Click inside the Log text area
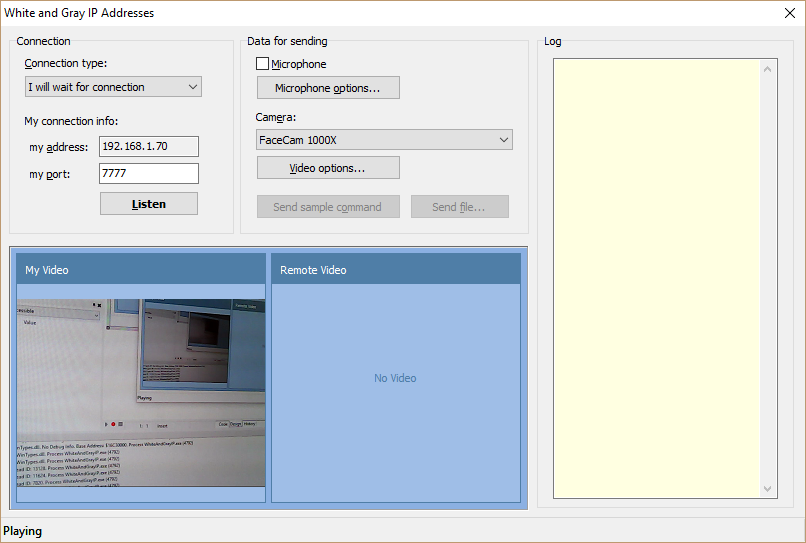The height and width of the screenshot is (543, 806). pos(656,278)
